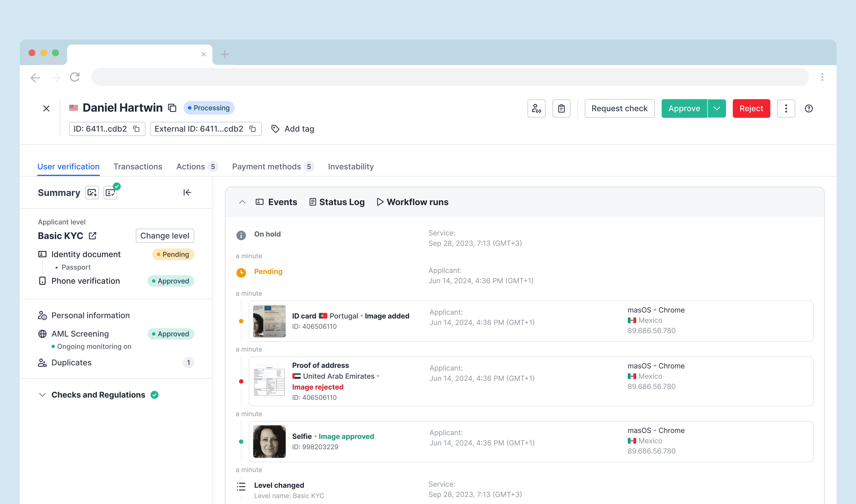The height and width of the screenshot is (504, 856).
Task: Click the Duplicates count badge 1
Action: tap(189, 363)
